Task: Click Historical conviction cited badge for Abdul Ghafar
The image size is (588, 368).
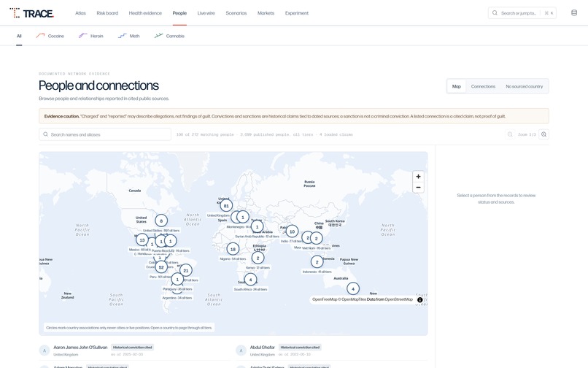Action: [300, 348]
